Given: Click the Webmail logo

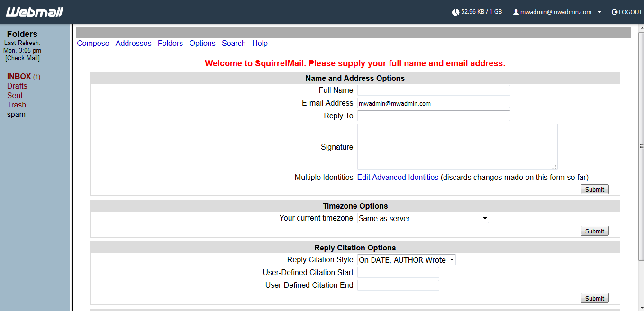Looking at the screenshot, I should pos(34,12).
